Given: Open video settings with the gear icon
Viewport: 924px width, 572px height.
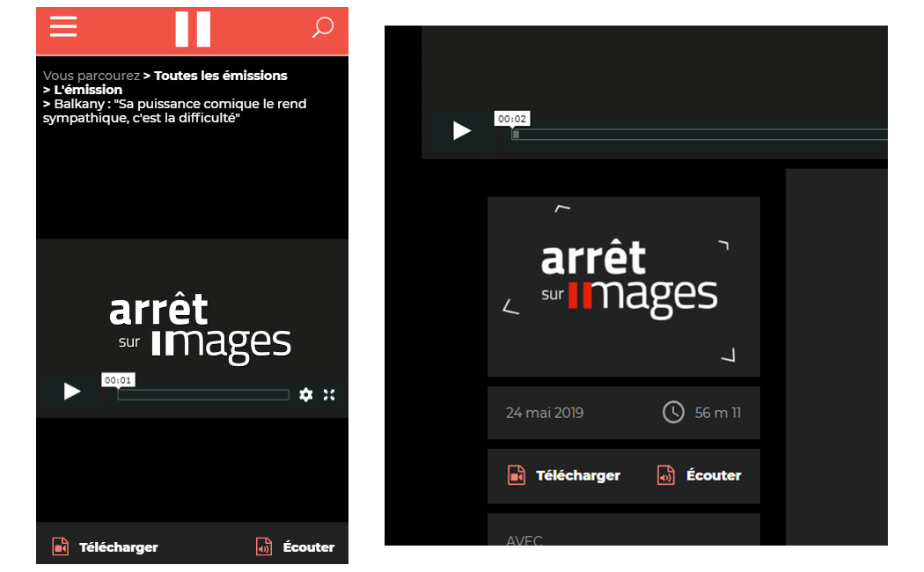Looking at the screenshot, I should point(305,395).
